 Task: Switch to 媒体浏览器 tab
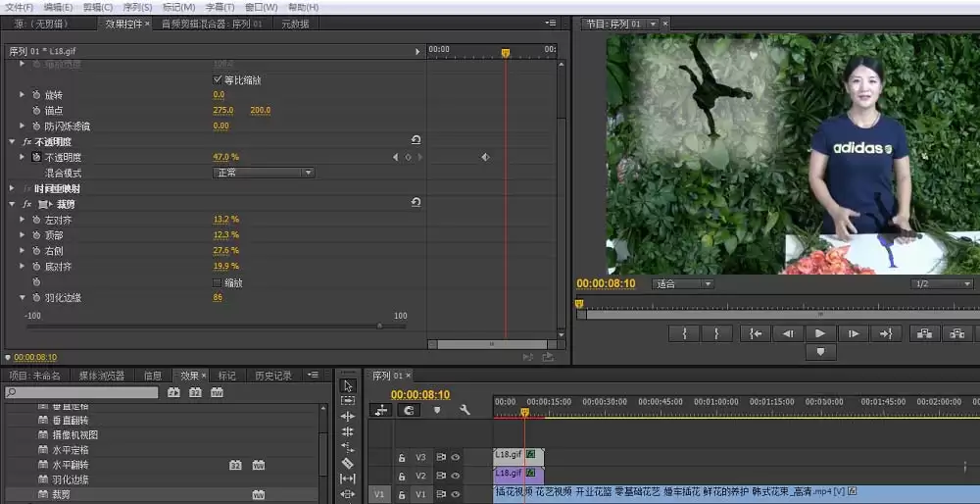pyautogui.click(x=101, y=376)
